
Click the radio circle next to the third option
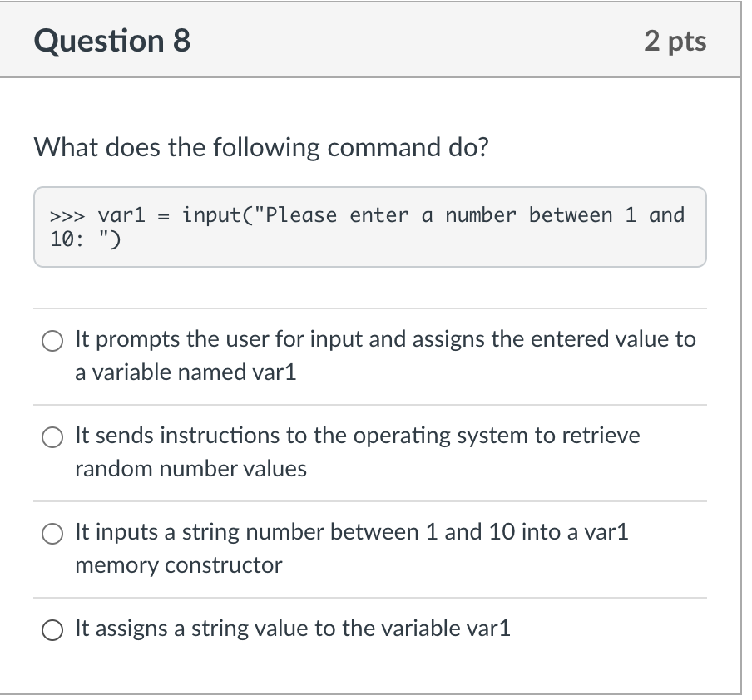(x=52, y=534)
